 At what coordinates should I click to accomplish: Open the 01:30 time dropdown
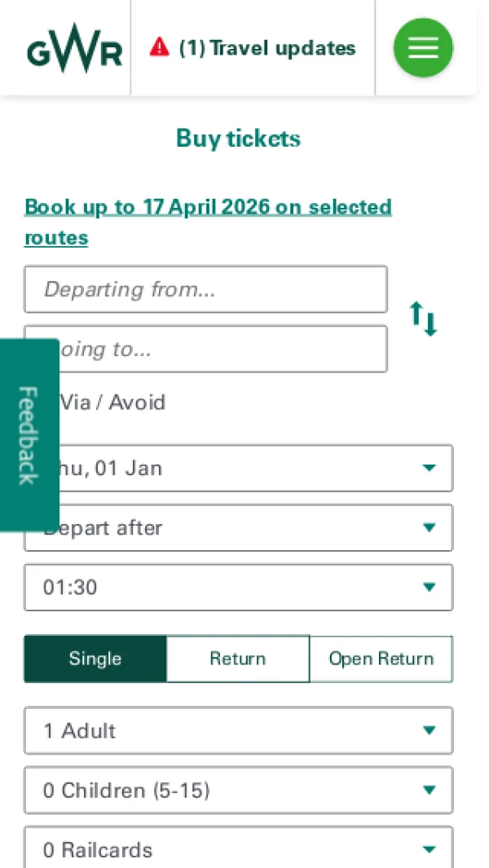[x=238, y=588]
